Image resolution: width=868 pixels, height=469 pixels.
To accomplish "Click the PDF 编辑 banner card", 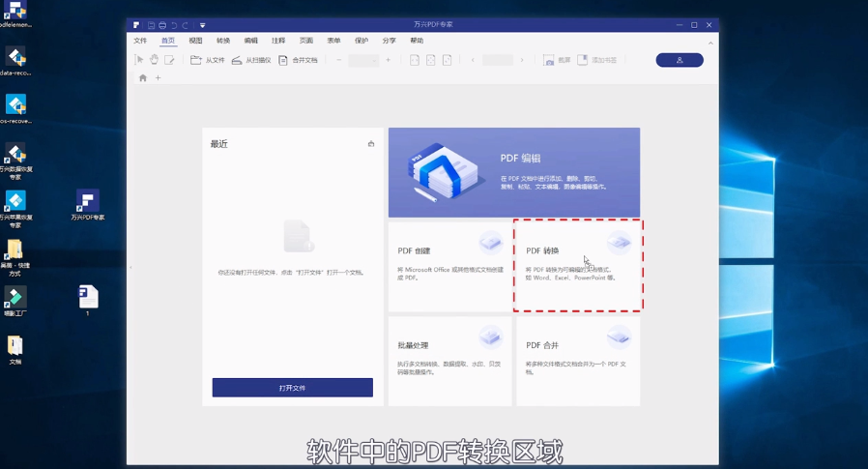I will (514, 172).
